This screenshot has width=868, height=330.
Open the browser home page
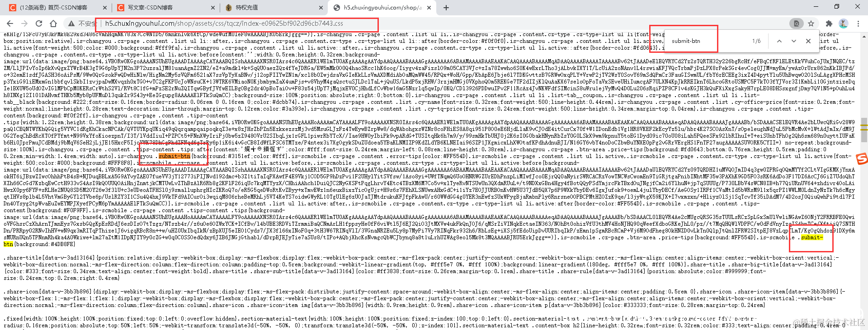coord(53,23)
